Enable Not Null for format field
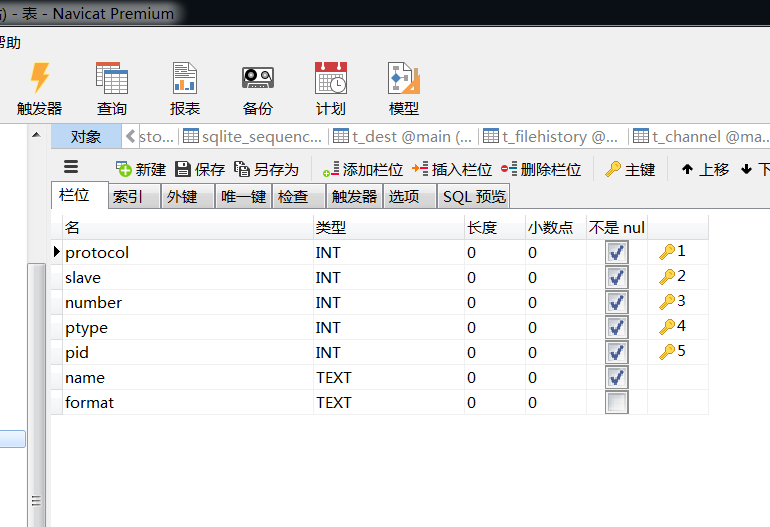 (x=617, y=403)
